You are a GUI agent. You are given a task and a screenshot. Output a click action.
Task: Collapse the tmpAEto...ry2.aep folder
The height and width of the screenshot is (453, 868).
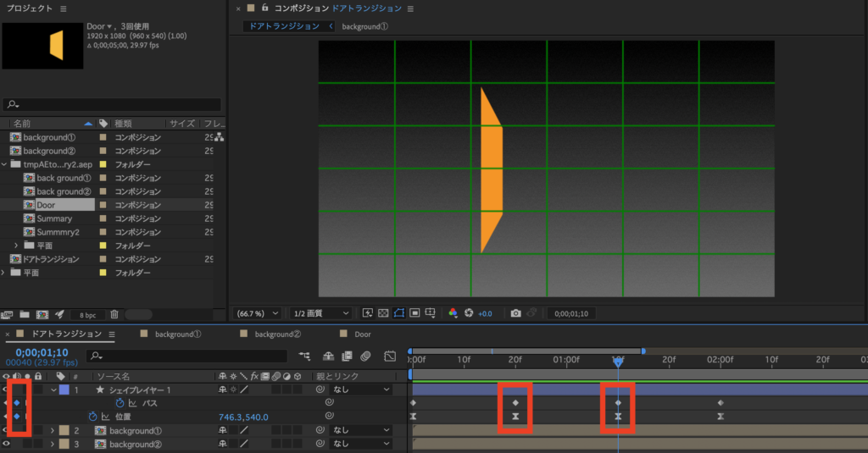(5, 164)
